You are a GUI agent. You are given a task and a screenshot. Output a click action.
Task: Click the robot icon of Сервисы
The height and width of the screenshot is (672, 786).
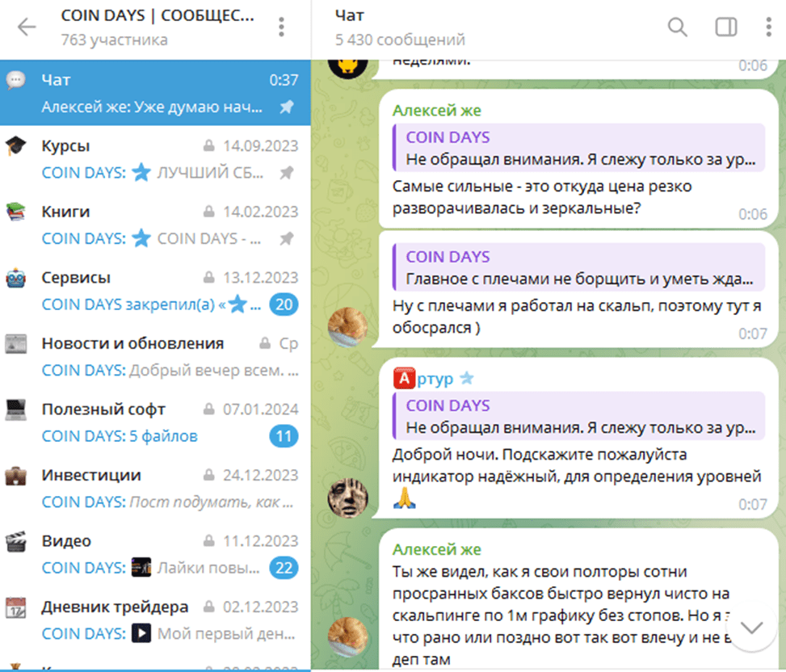[15, 278]
